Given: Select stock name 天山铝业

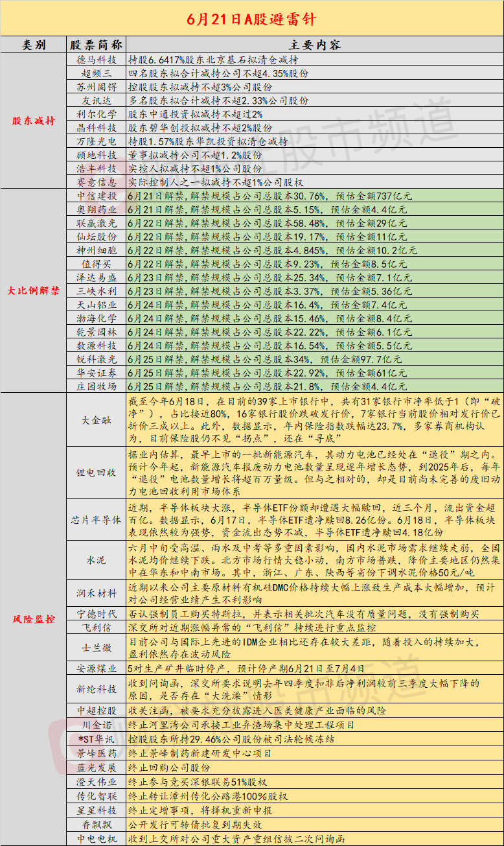Looking at the screenshot, I should 96,305.
